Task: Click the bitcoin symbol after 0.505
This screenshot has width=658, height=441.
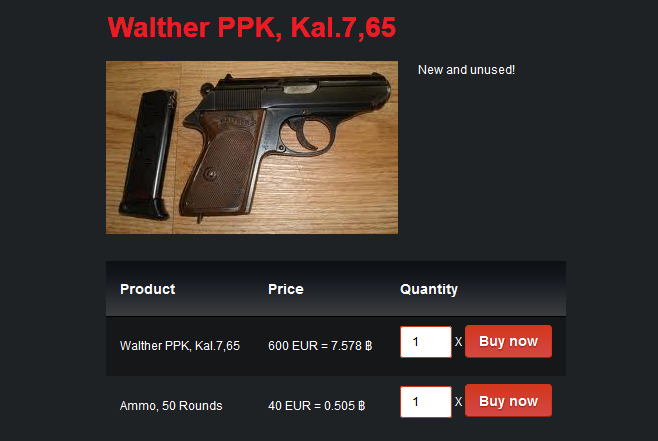Action: click(x=362, y=406)
